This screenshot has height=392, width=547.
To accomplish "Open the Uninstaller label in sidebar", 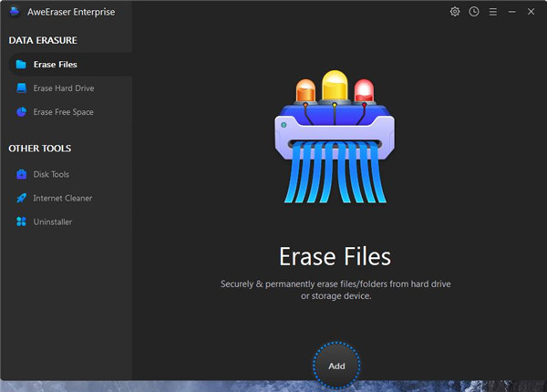I will pyautogui.click(x=53, y=222).
